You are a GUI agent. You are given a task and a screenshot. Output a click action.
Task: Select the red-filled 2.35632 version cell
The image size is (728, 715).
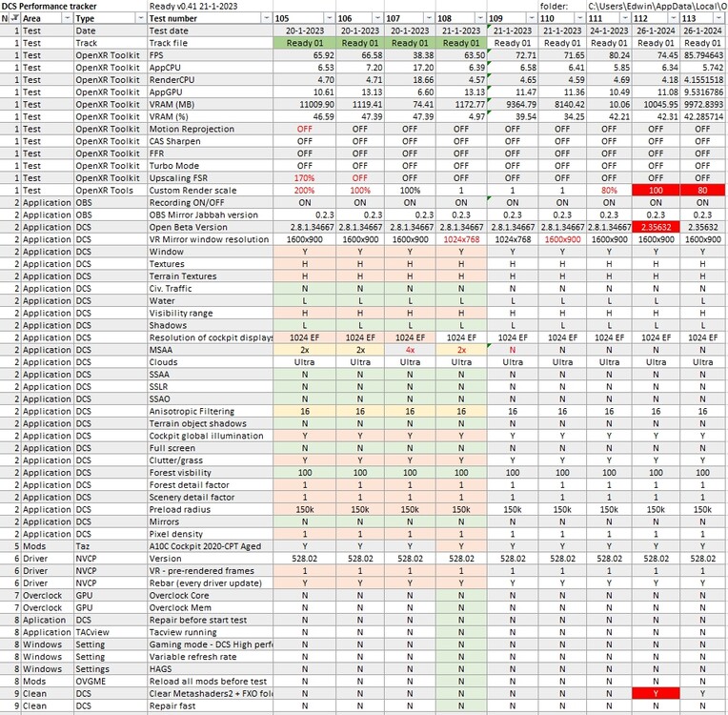pos(656,227)
